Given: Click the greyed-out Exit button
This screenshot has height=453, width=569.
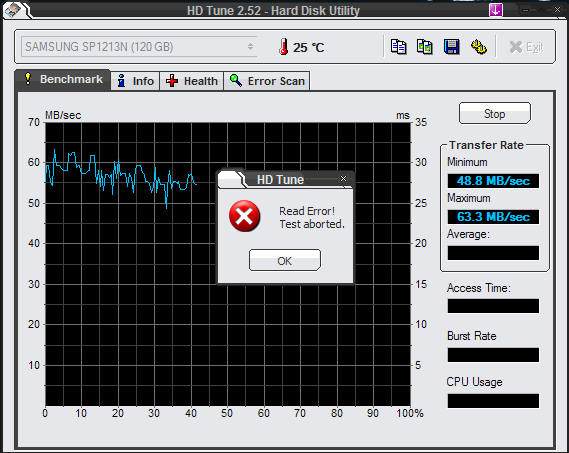Looking at the screenshot, I should [526, 47].
